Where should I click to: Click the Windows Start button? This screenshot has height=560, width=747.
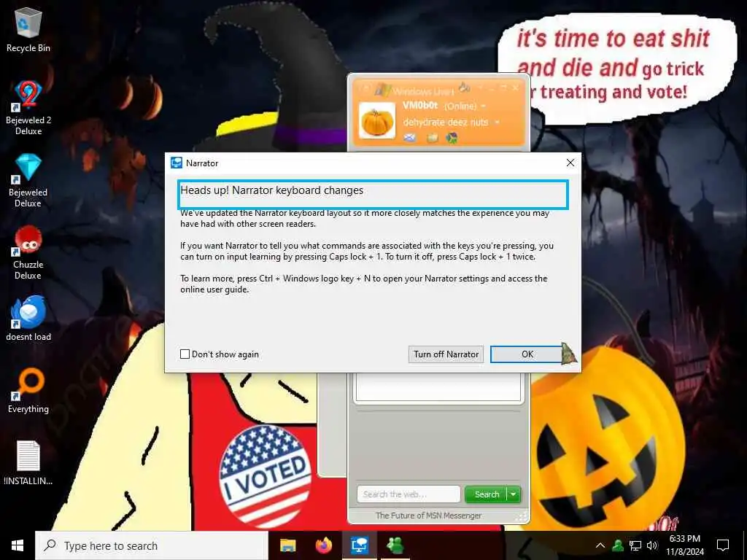(x=18, y=545)
